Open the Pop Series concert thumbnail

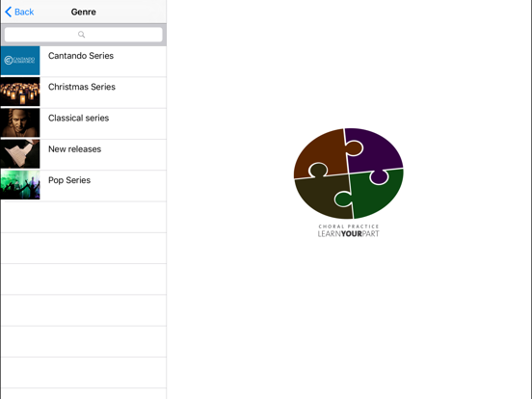click(20, 185)
